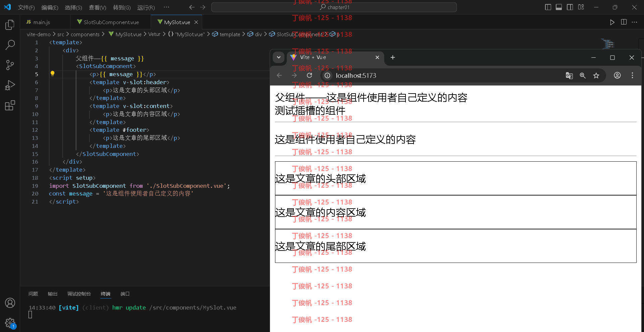Viewport: 644px width, 332px height.
Task: Open the 编辑(E) menu
Action: coord(50,7)
